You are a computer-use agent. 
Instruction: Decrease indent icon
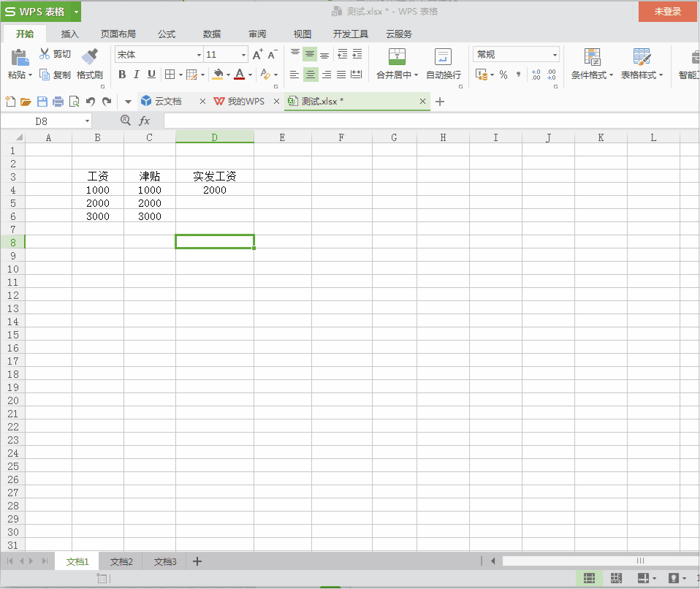(343, 55)
